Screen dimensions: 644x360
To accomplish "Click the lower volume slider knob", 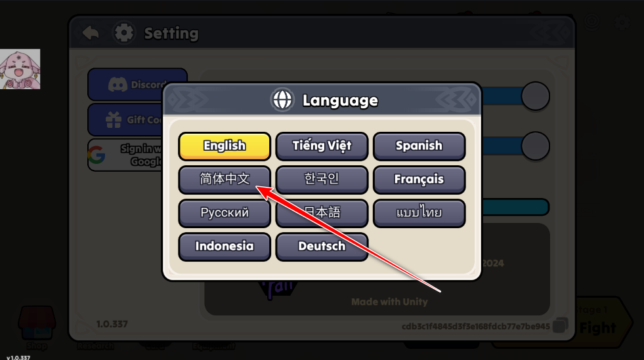I will pyautogui.click(x=535, y=146).
